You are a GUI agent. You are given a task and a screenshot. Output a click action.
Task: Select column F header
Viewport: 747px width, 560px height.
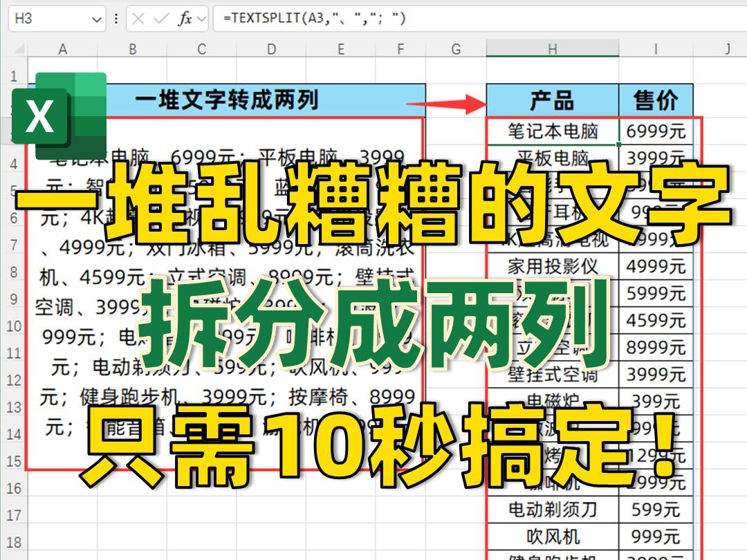(400, 48)
